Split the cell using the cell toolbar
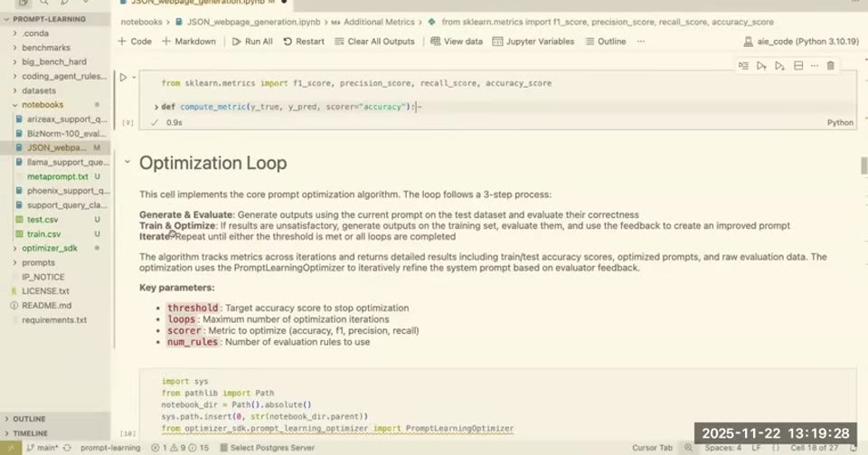 [798, 66]
